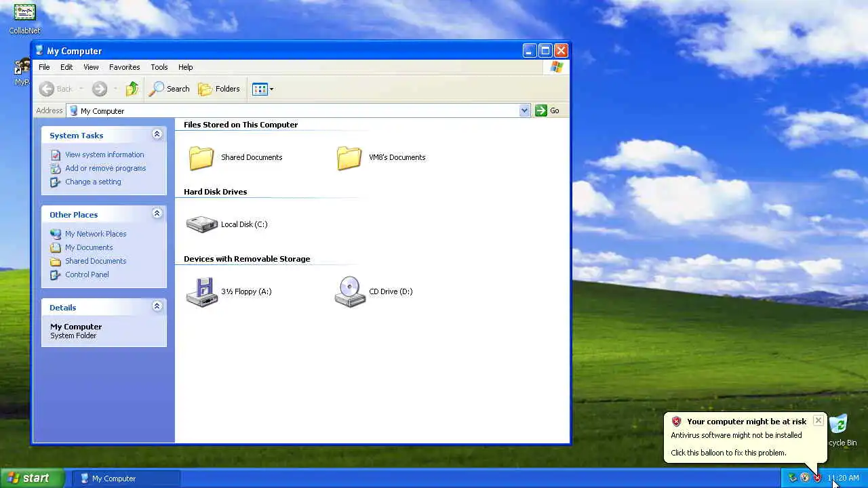Click View system information link
The height and width of the screenshot is (488, 868).
click(x=104, y=155)
